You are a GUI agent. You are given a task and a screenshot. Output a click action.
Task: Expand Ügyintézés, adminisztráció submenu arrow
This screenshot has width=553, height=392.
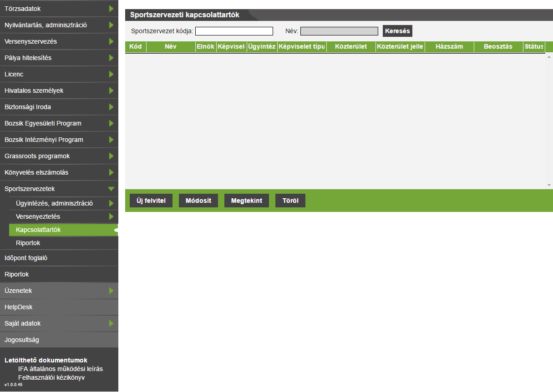click(111, 203)
